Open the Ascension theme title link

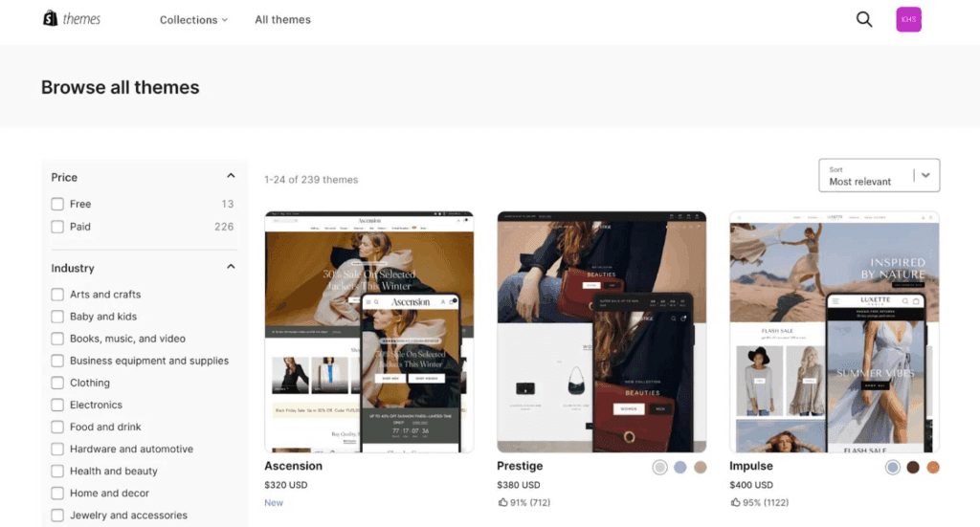[x=293, y=466]
